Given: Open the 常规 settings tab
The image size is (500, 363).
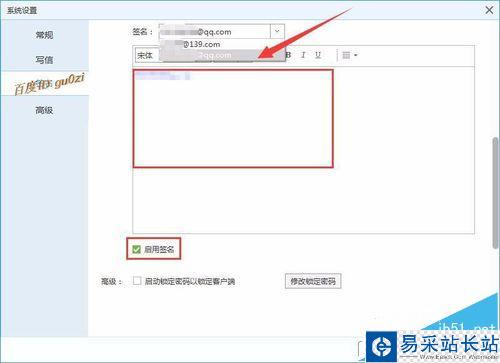Looking at the screenshot, I should (x=44, y=35).
